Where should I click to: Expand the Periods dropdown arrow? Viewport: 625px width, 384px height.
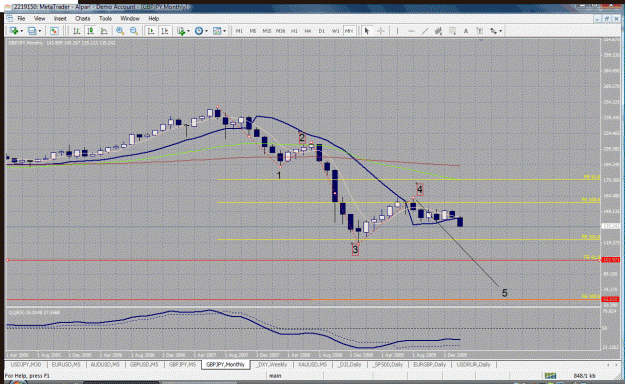(206, 31)
